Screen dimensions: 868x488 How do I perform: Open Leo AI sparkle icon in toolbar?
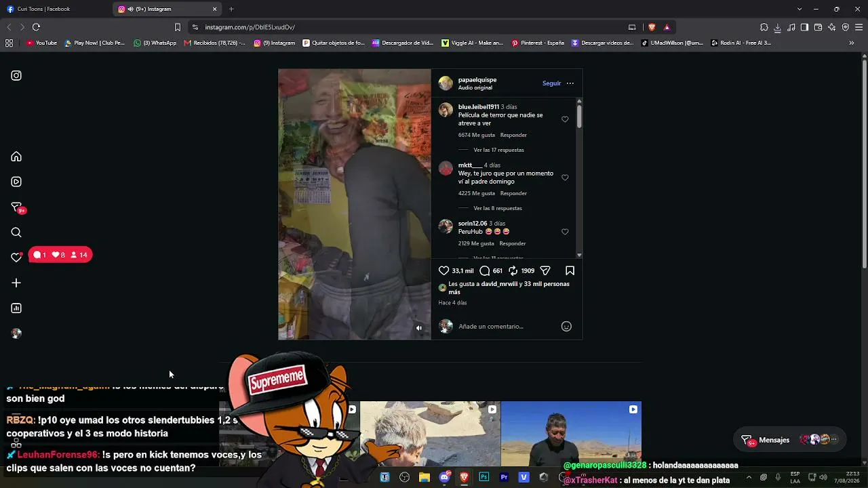pyautogui.click(x=832, y=27)
